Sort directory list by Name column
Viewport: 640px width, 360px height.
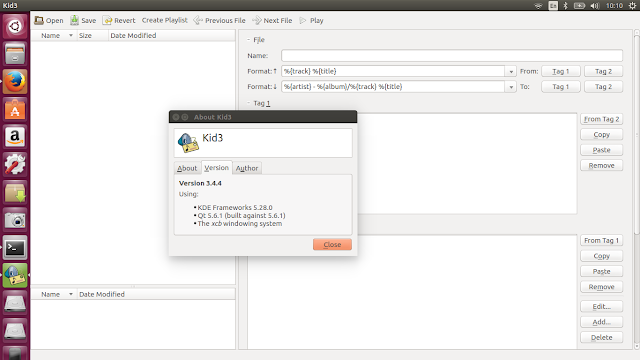tap(54, 294)
